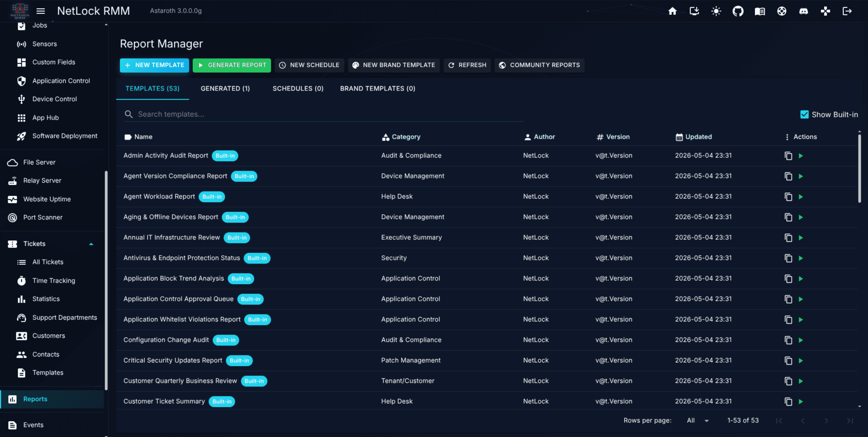868x437 pixels.
Task: Open Port Scanner in the sidebar
Action: click(52, 218)
